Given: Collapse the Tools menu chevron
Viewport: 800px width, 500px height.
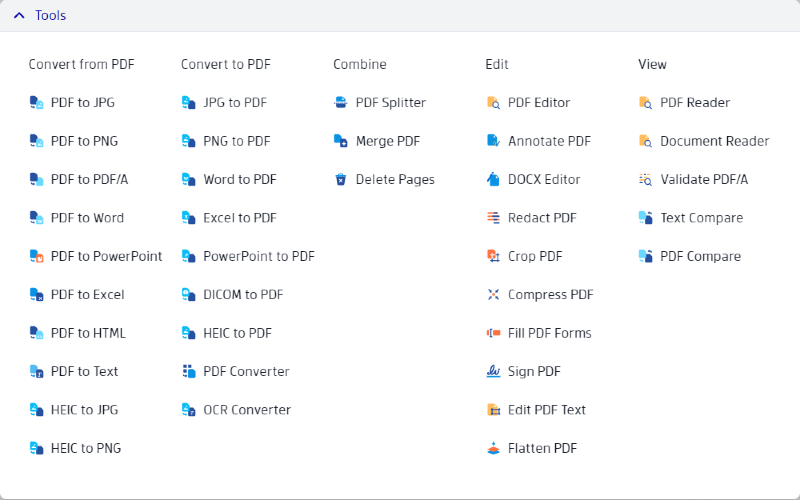Looking at the screenshot, I should coord(19,15).
